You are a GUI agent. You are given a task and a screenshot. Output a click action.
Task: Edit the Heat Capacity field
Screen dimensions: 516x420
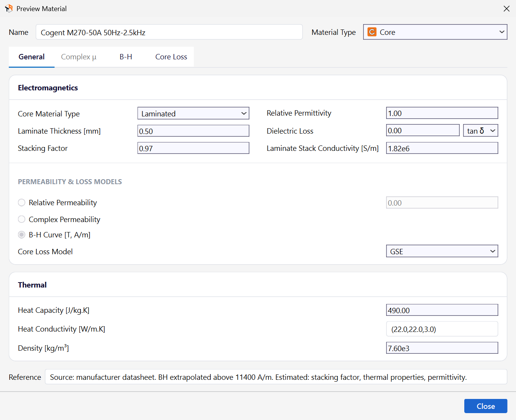pos(442,310)
